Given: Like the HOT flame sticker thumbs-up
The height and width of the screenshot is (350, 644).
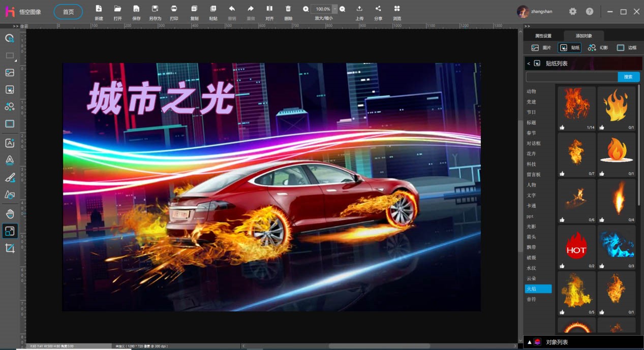Looking at the screenshot, I should (x=563, y=266).
